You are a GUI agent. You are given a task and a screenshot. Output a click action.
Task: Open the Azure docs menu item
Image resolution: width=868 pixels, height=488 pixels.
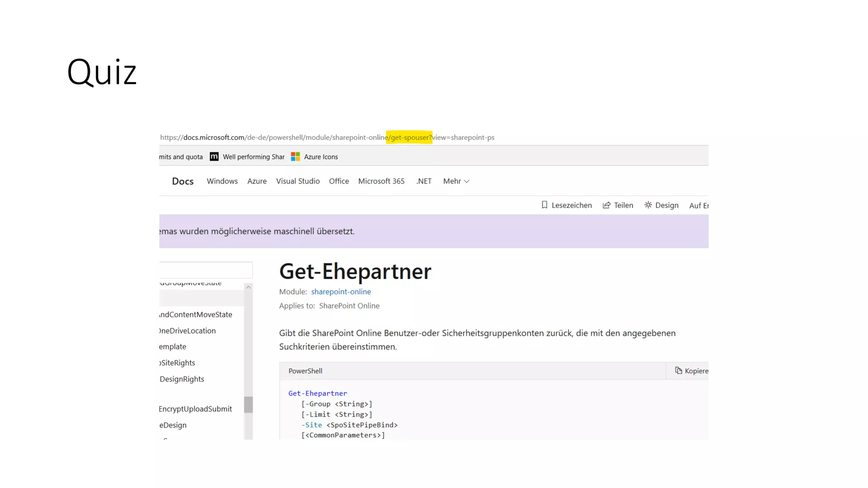pos(257,181)
